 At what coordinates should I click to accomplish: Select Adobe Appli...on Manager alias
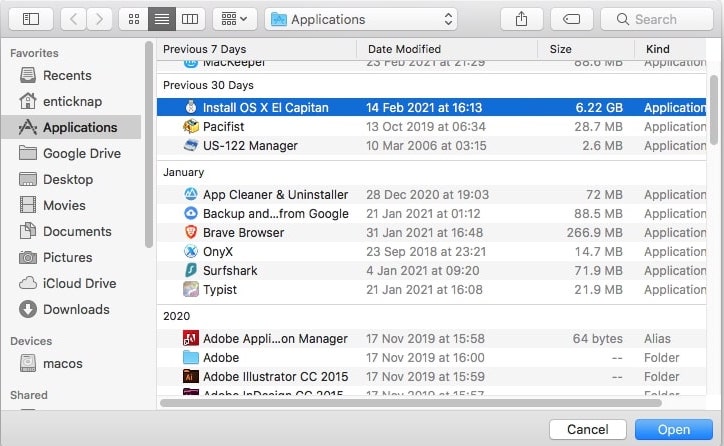click(431, 338)
